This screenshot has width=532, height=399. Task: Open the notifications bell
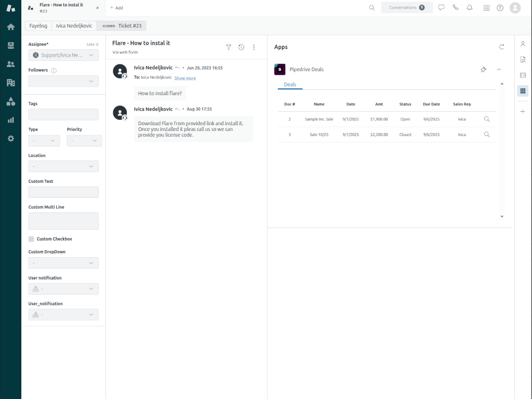pos(469,7)
